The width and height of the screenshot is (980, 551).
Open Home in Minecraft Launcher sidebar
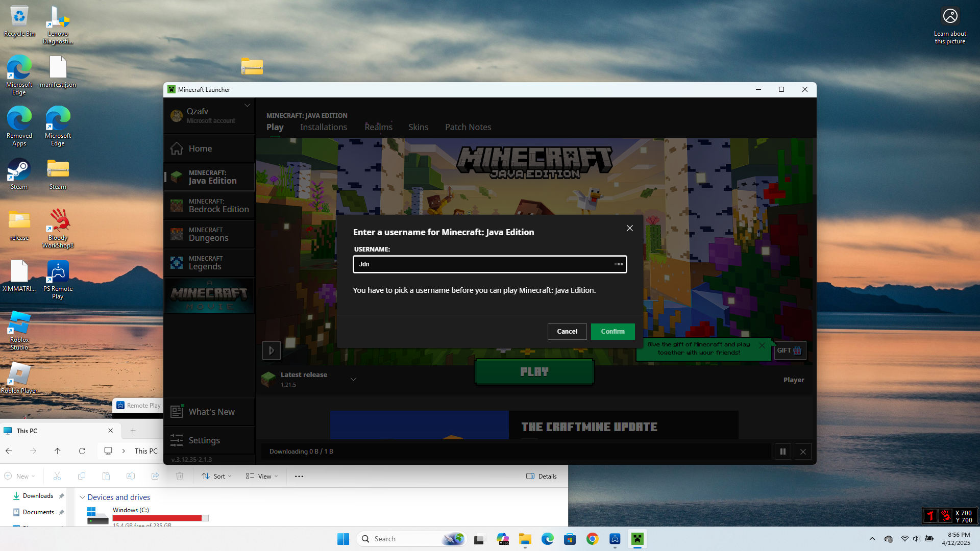[x=209, y=148]
